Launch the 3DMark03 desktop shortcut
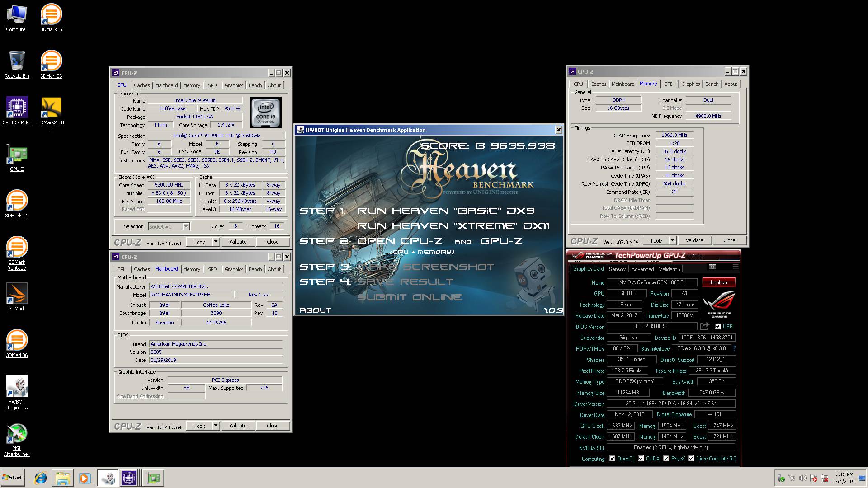This screenshot has height=488, width=868. pos(51,65)
